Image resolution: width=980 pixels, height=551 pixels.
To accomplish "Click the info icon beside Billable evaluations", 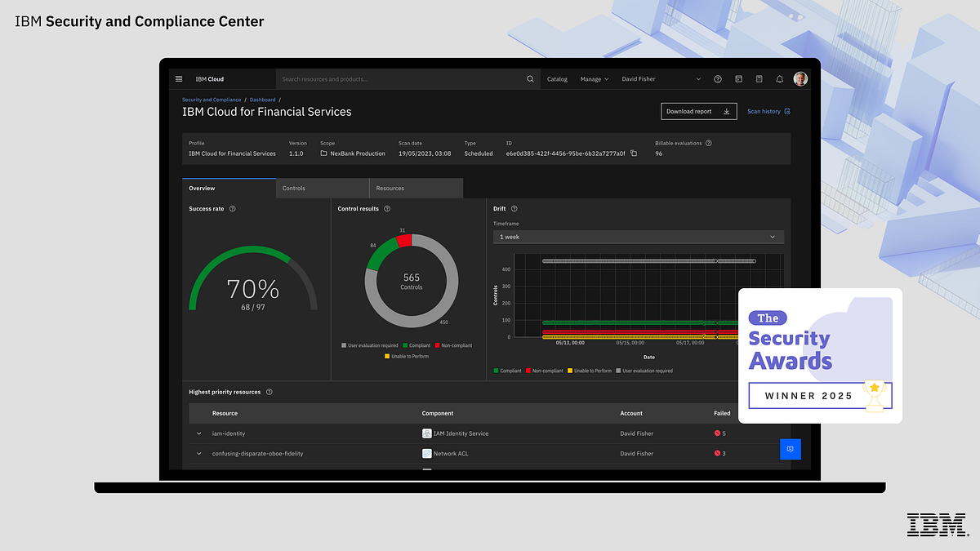I will pyautogui.click(x=708, y=143).
